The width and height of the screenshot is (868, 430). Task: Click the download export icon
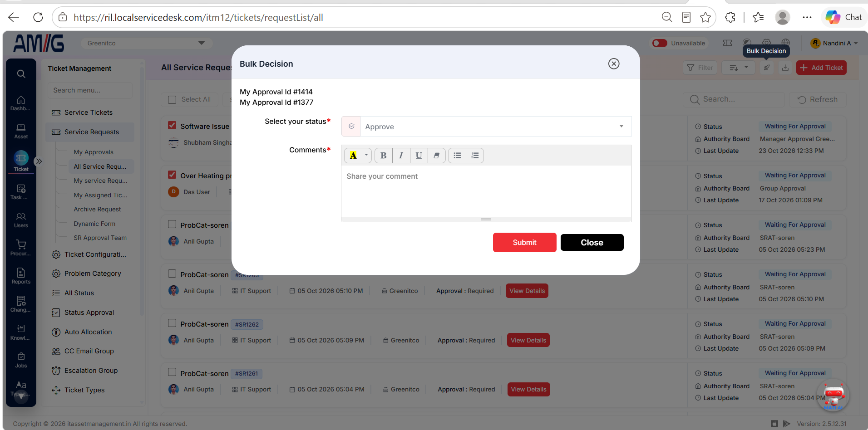coord(785,68)
